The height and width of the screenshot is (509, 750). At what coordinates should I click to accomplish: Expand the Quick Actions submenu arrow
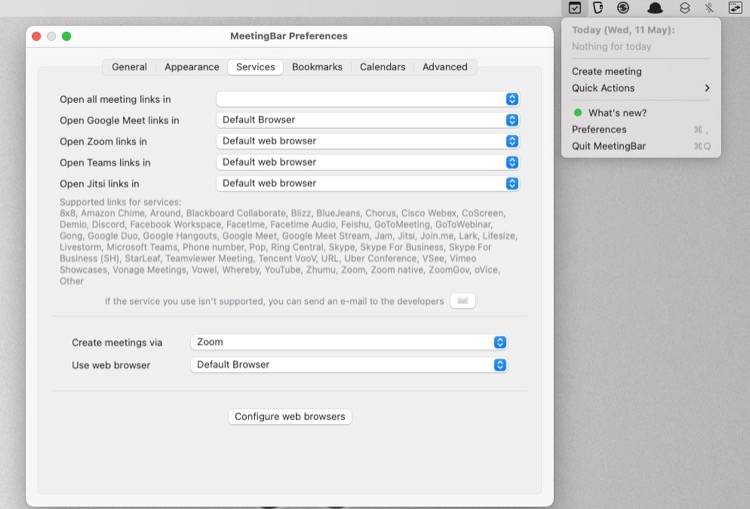707,88
